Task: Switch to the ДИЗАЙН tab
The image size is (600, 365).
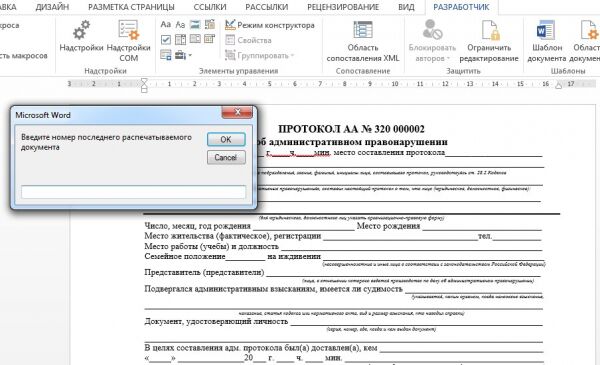Action: pyautogui.click(x=52, y=7)
